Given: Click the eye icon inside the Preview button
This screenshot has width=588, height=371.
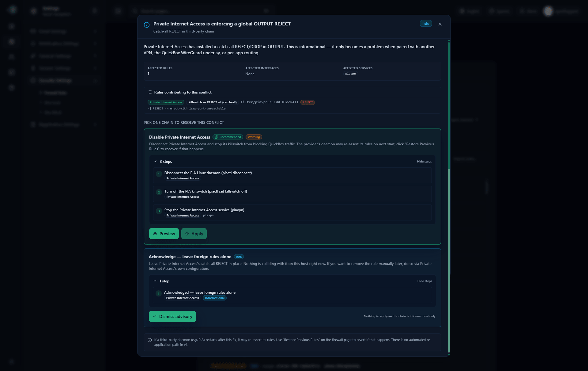Looking at the screenshot, I should (156, 234).
